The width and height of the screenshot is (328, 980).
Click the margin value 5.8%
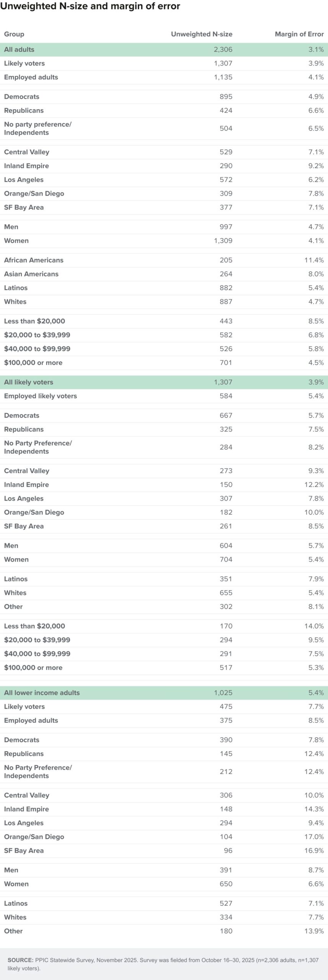click(x=316, y=348)
